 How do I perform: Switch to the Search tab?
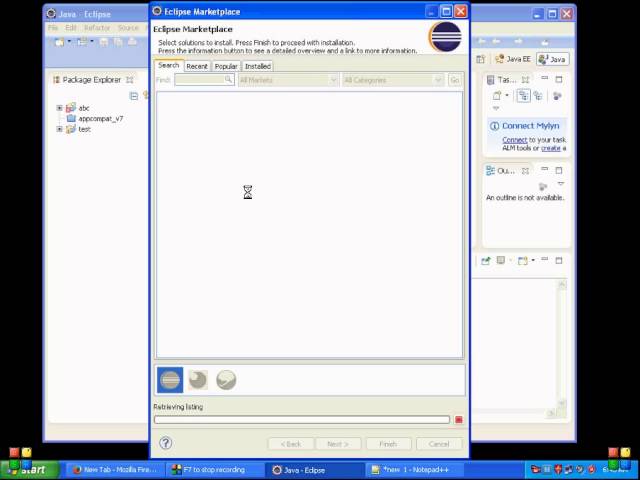pos(169,65)
